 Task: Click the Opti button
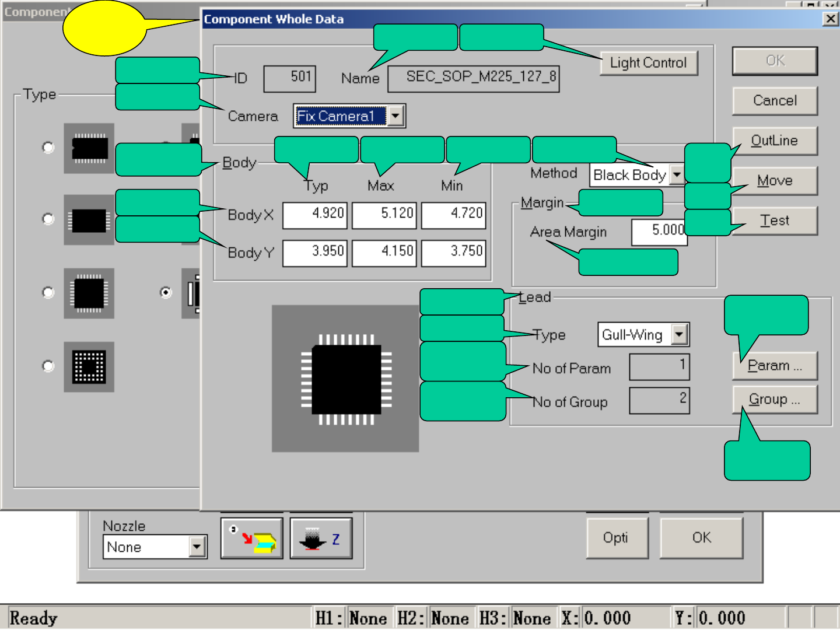click(x=617, y=537)
